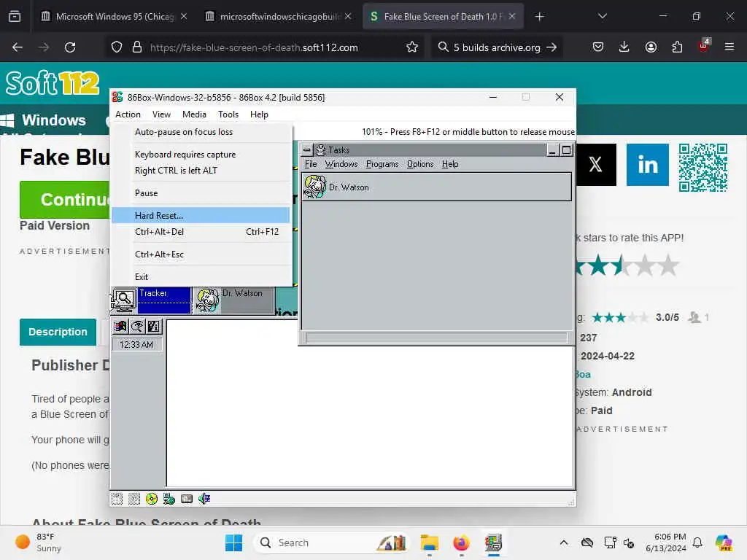Click the Firefox search box with 5 builds archive.org
This screenshot has width=747, height=560.
click(x=497, y=47)
